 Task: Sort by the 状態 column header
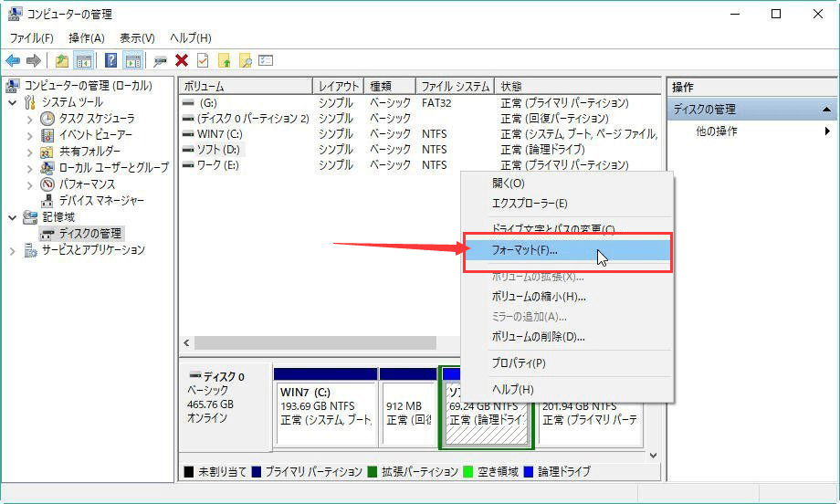pos(577,86)
